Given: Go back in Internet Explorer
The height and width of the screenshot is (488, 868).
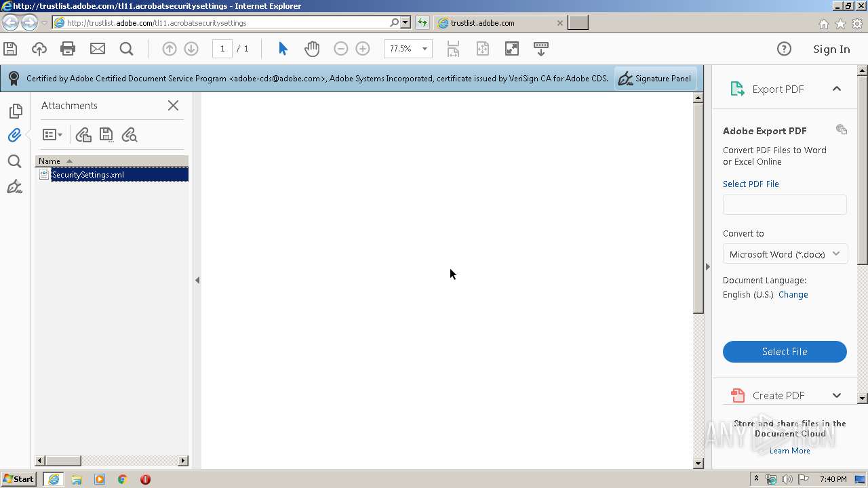Looking at the screenshot, I should 10,23.
